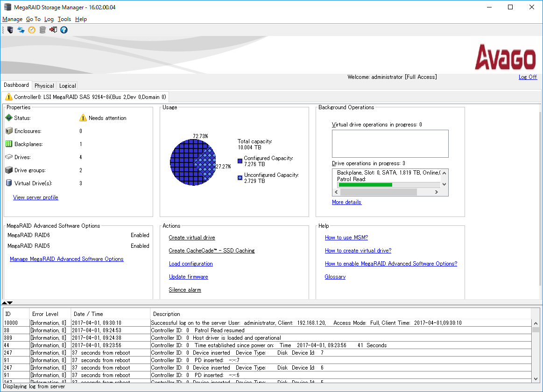Click the Unconfigured Capacity legend swatch
This screenshot has width=543, height=392.
pyautogui.click(x=240, y=178)
